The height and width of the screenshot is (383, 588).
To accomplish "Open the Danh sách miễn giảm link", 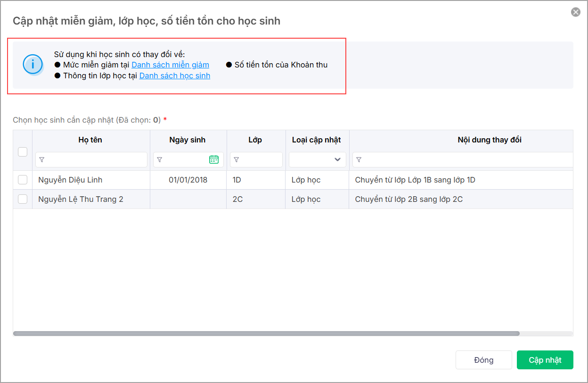I will coord(170,65).
